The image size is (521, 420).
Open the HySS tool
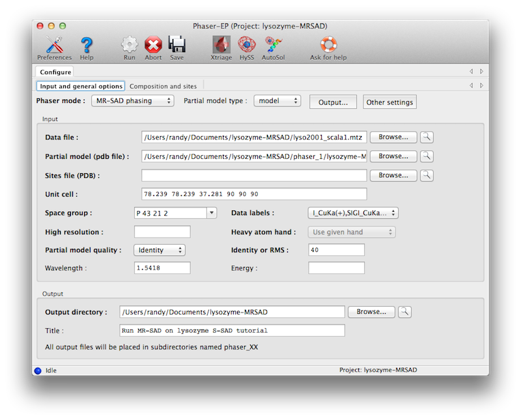point(247,46)
